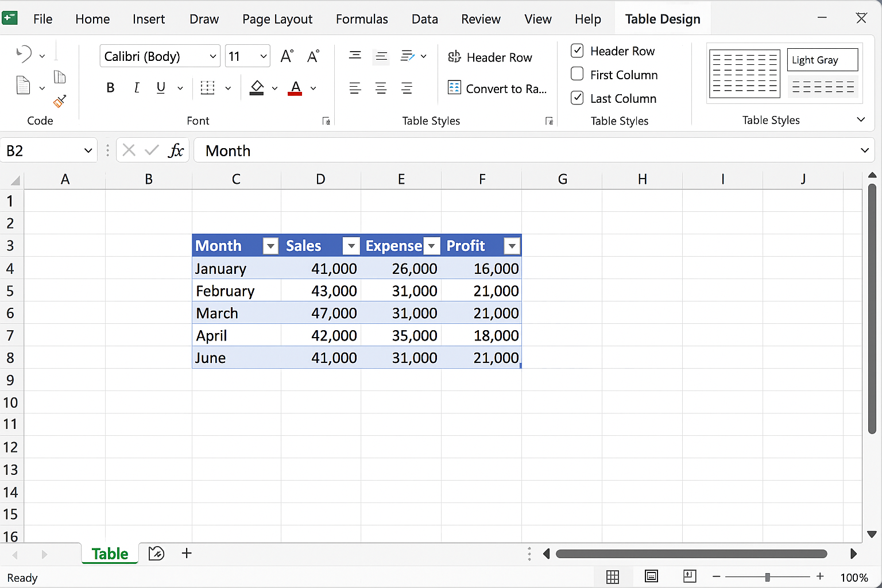The height and width of the screenshot is (588, 882).
Task: Click the horizontal scrollbar thumb
Action: [x=691, y=554]
